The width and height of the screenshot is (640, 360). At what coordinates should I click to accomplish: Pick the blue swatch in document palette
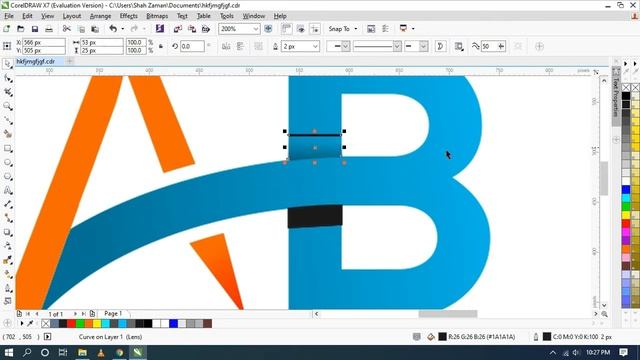point(173,324)
